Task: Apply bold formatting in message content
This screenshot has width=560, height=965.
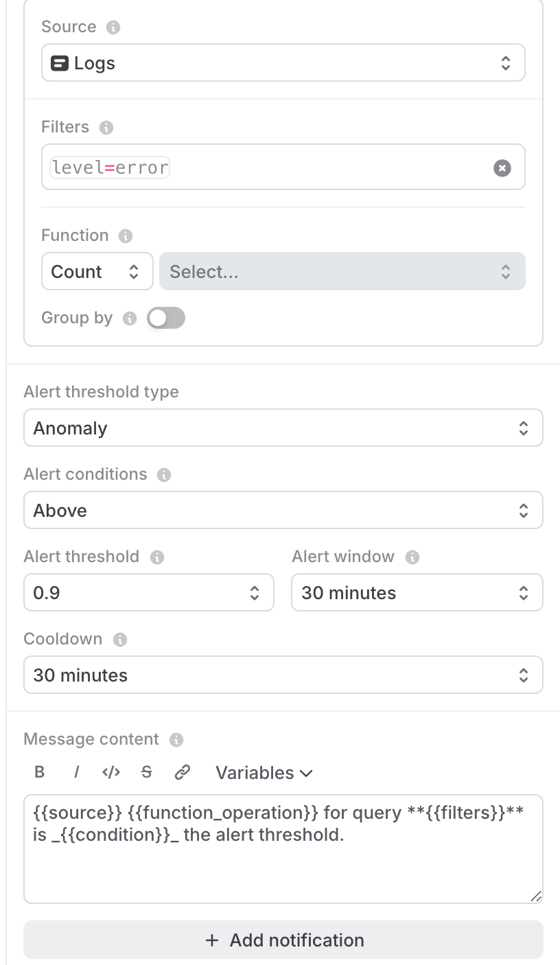Action: 40,772
